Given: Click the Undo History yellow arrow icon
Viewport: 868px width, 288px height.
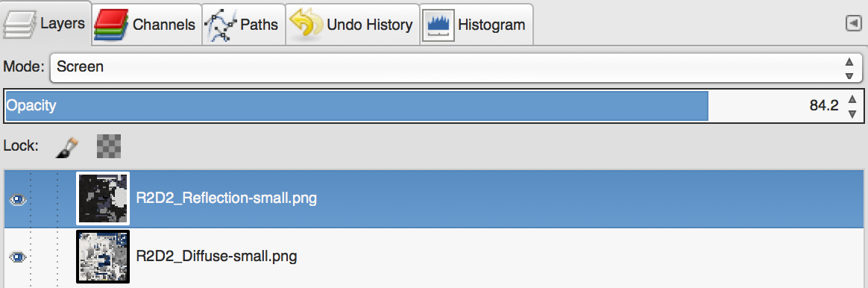Looking at the screenshot, I should (x=305, y=25).
